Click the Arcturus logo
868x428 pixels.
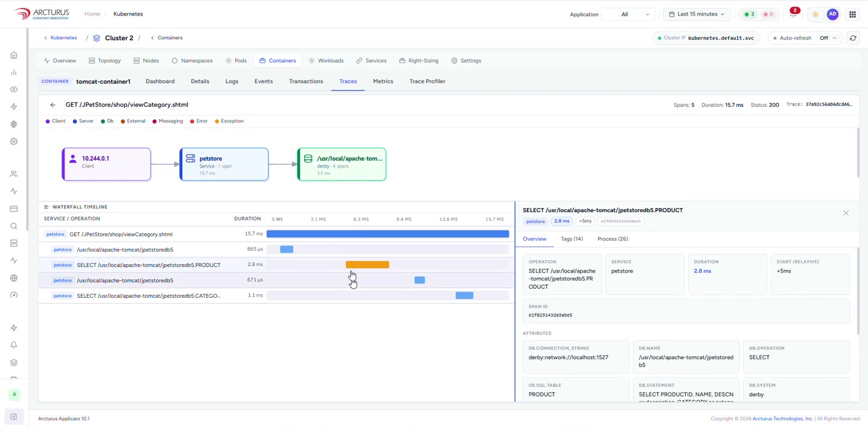42,14
